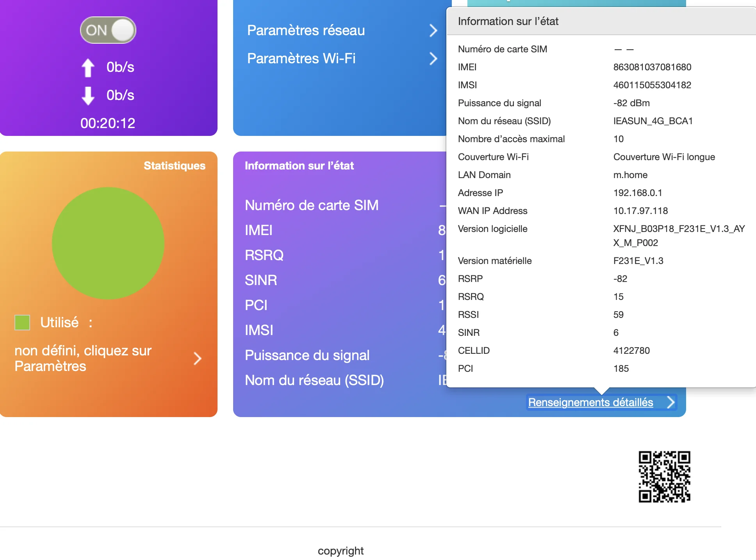756x560 pixels.
Task: Select Paramètres Wi-Fi menu entry
Action: click(301, 59)
